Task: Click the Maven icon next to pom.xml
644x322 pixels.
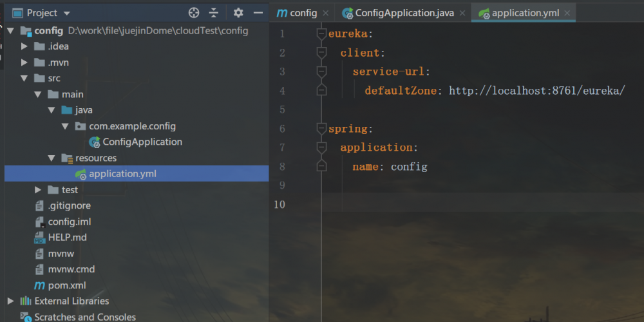Action: point(39,285)
